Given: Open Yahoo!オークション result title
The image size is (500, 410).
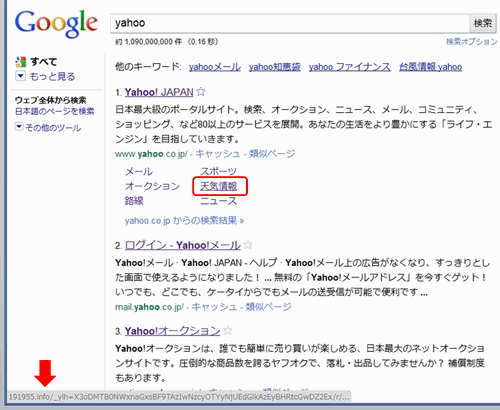Looking at the screenshot, I should point(172,331).
